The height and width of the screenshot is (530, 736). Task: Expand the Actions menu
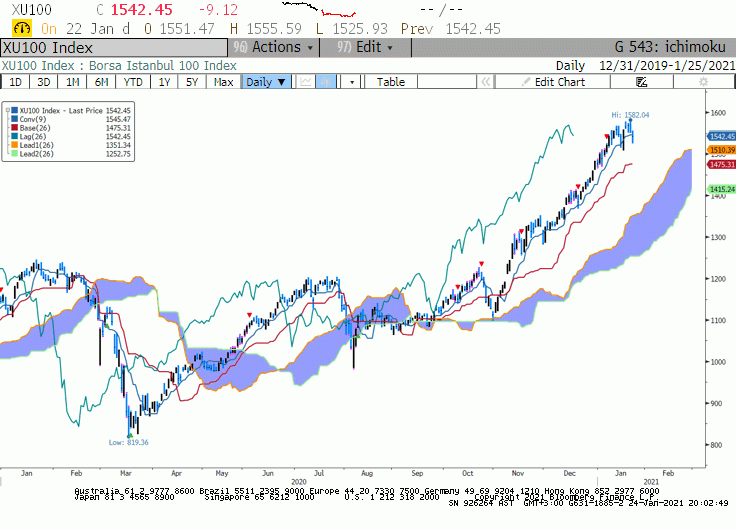(x=274, y=47)
